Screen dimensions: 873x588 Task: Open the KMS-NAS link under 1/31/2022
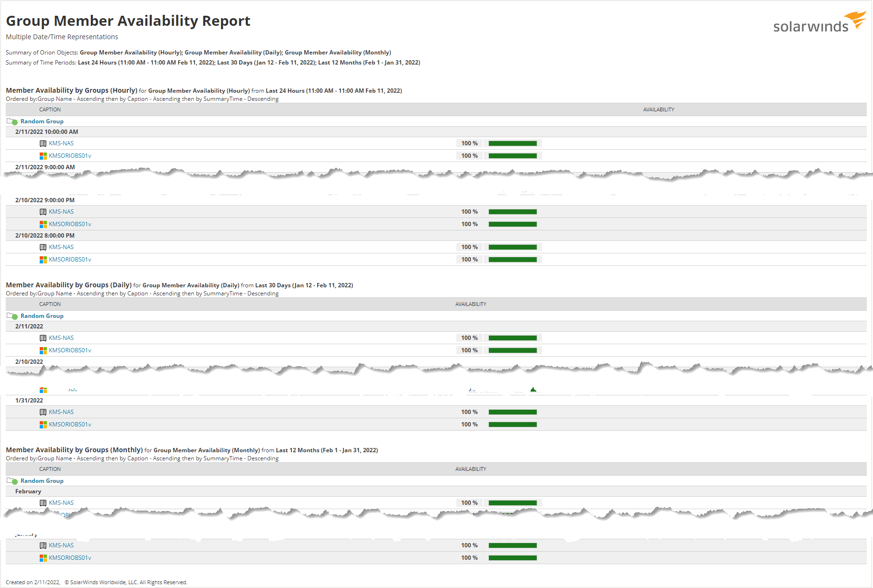click(x=61, y=412)
